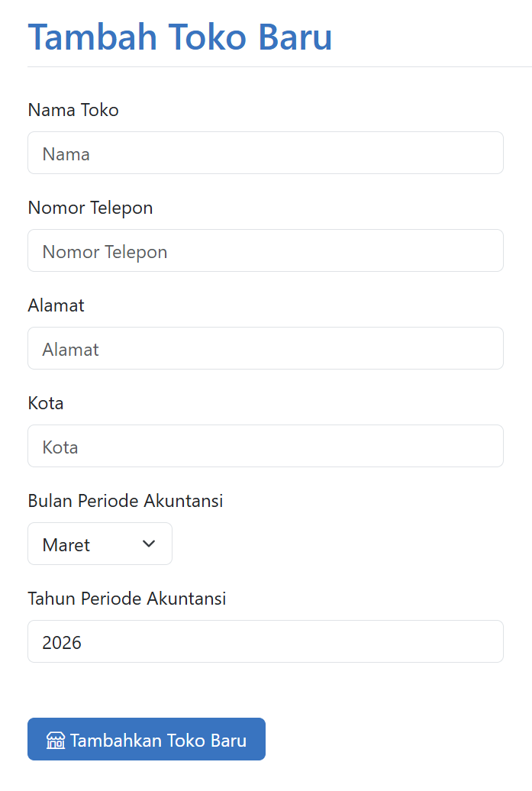Image resolution: width=532 pixels, height=791 pixels.
Task: Click the Tambahkan Toko Baru button
Action: 146,739
